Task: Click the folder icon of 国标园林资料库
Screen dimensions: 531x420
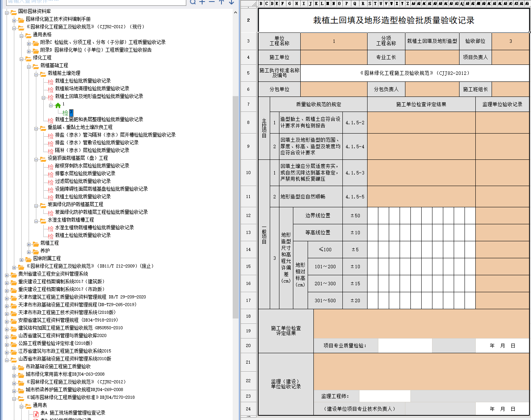Action: [14, 12]
